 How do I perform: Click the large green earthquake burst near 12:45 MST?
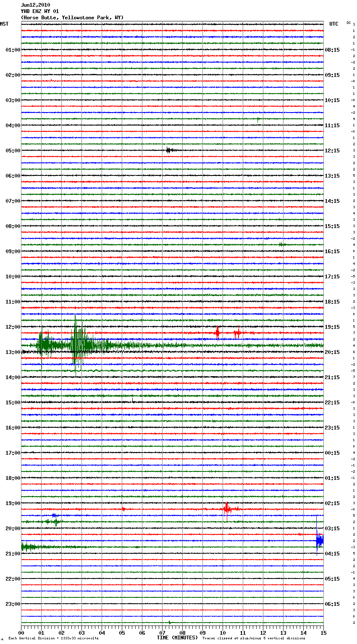[x=78, y=345]
